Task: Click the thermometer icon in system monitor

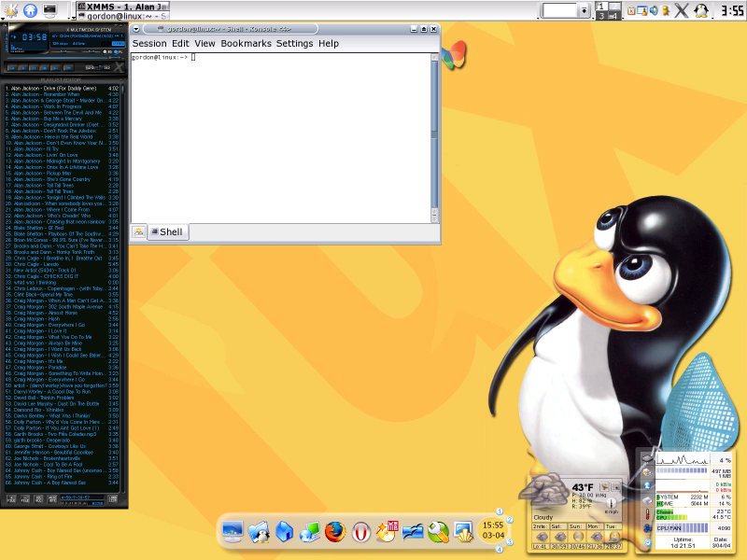Action: [x=647, y=514]
